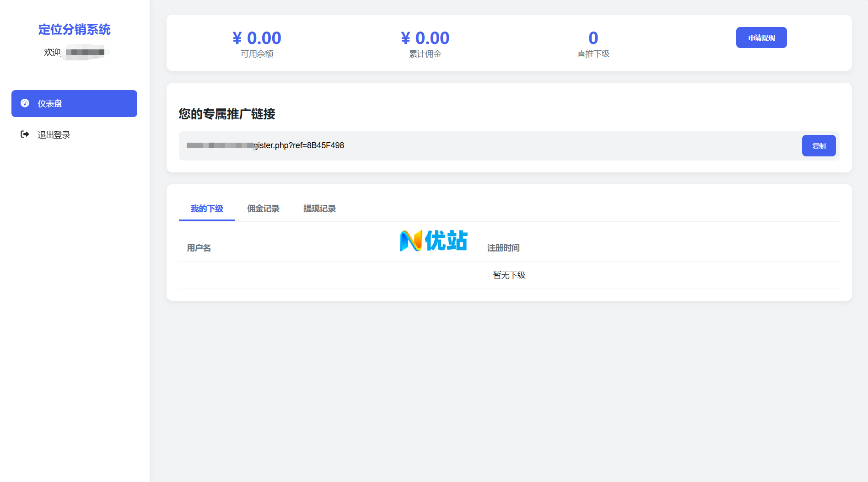Click the promotion link text field

tap(490, 146)
